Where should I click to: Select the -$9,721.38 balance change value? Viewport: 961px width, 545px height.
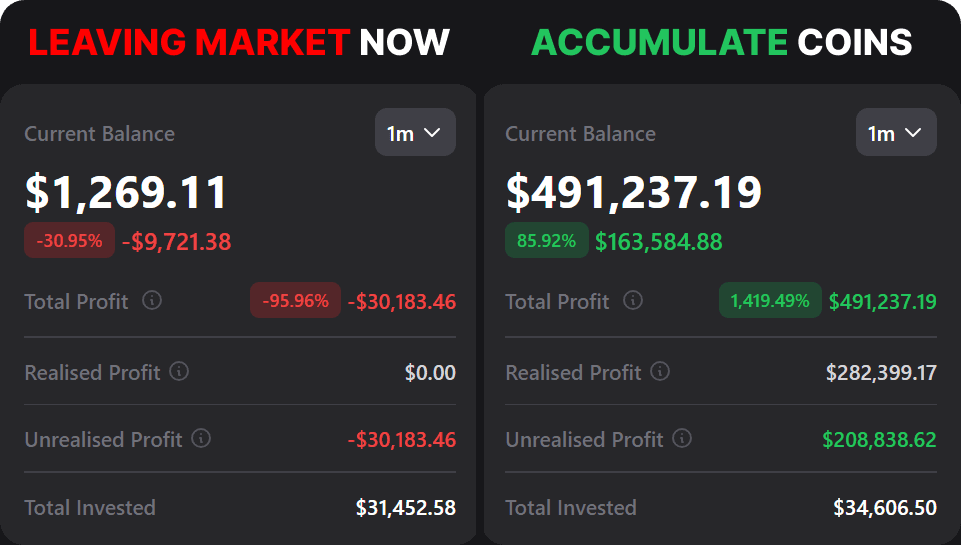click(x=176, y=242)
